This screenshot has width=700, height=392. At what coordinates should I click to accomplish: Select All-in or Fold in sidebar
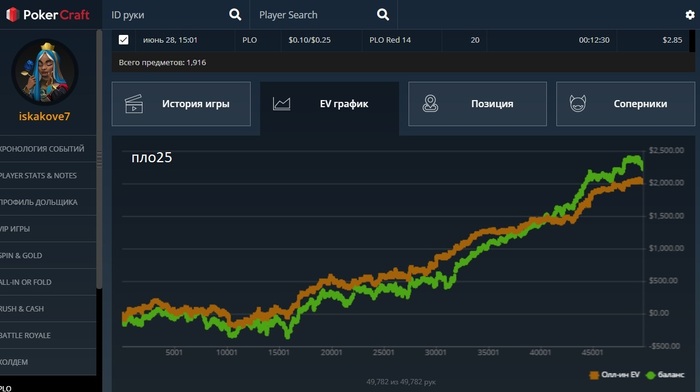[x=48, y=282]
